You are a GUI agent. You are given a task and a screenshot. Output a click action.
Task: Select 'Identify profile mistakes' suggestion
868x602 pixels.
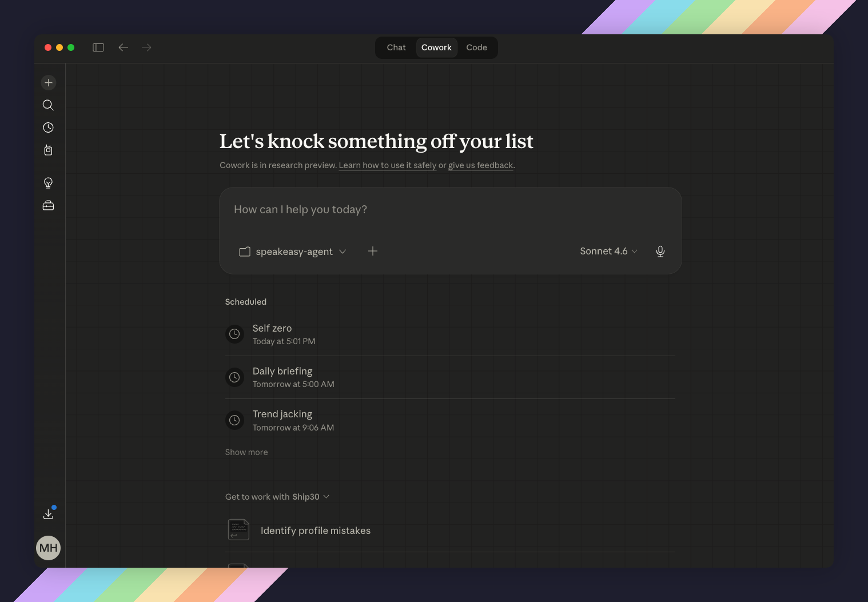315,531
